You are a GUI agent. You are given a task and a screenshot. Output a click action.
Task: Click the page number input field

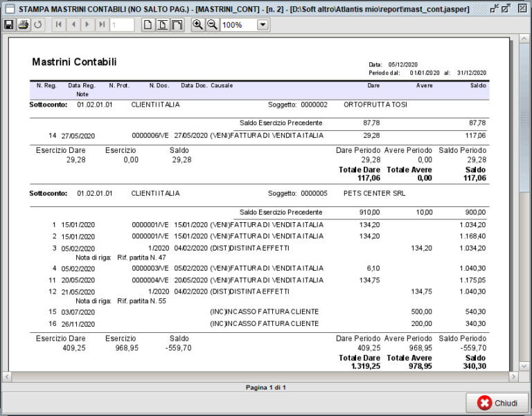click(x=122, y=25)
